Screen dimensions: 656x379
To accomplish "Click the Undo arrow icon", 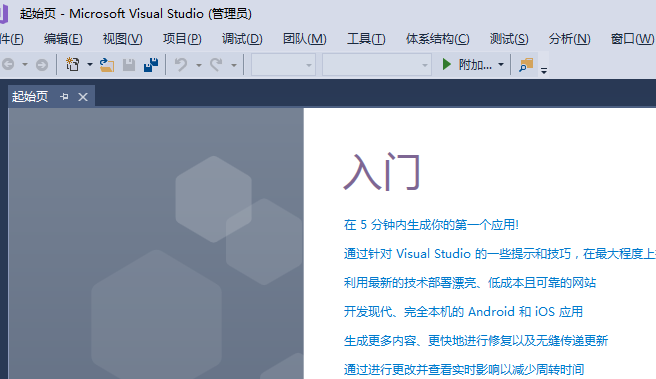I will click(x=181, y=65).
